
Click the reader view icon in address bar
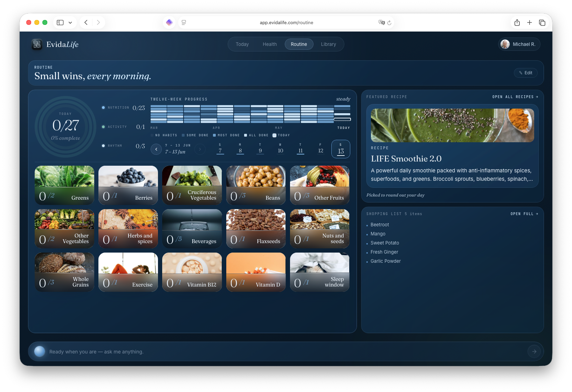pos(184,22)
